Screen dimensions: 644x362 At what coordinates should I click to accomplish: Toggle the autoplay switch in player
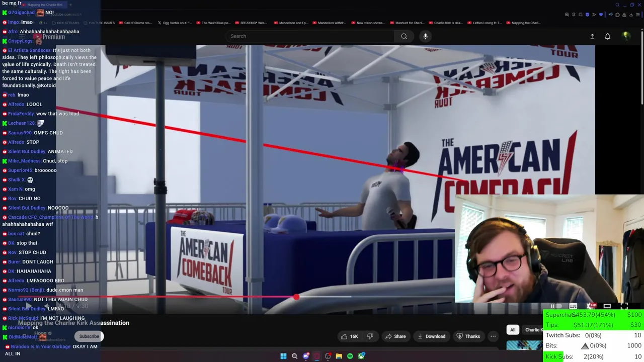(x=556, y=306)
